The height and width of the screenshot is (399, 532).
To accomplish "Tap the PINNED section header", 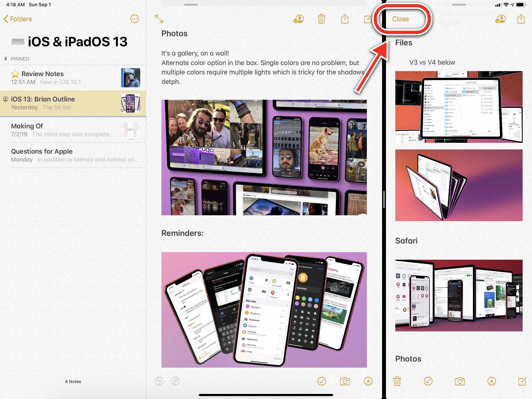I will [x=20, y=59].
